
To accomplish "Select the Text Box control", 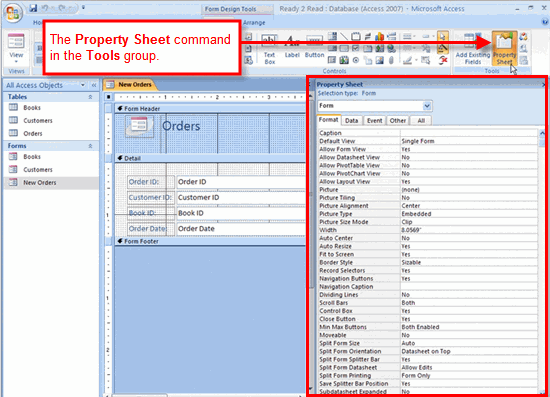I will (269, 49).
